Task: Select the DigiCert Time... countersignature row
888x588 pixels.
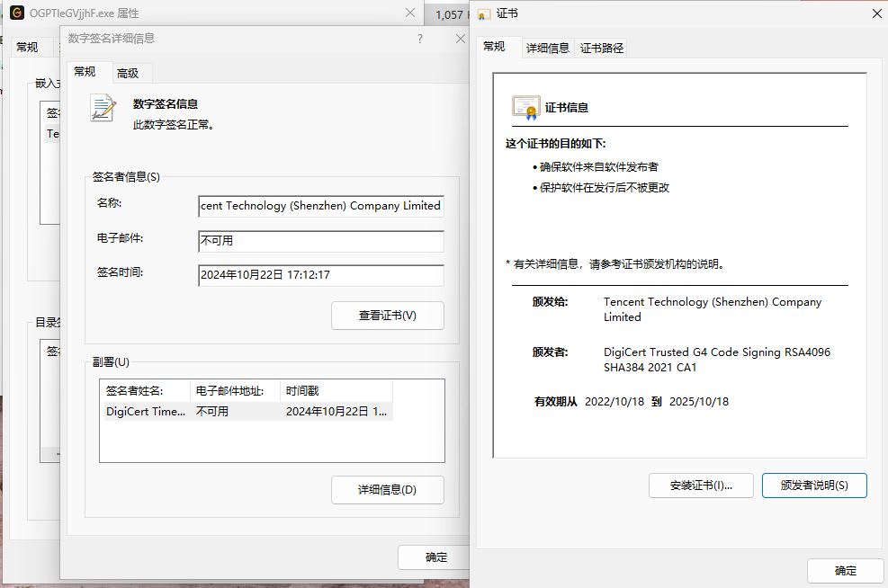Action: [248, 412]
